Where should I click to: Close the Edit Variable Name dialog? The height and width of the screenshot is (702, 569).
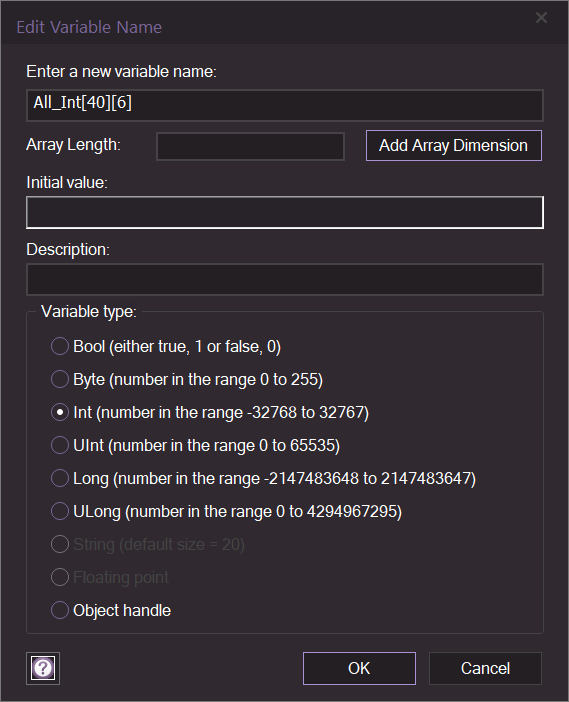(541, 18)
